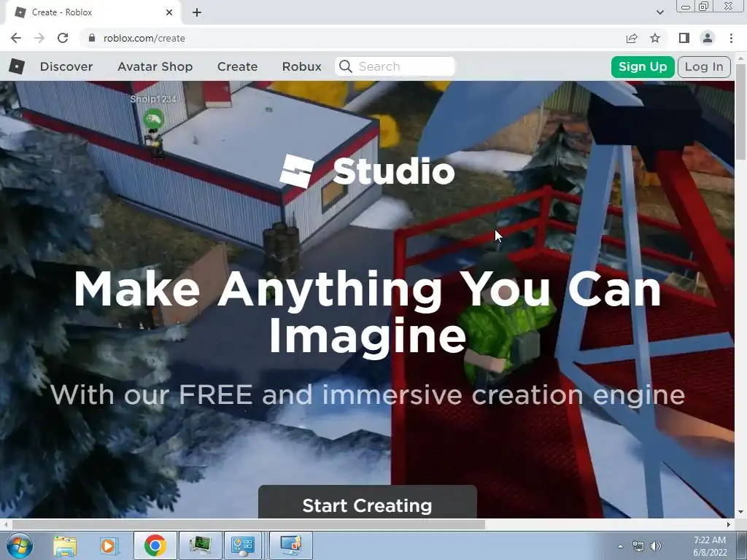The width and height of the screenshot is (747, 560).
Task: Close the Create - Roblox tab
Action: 169,12
